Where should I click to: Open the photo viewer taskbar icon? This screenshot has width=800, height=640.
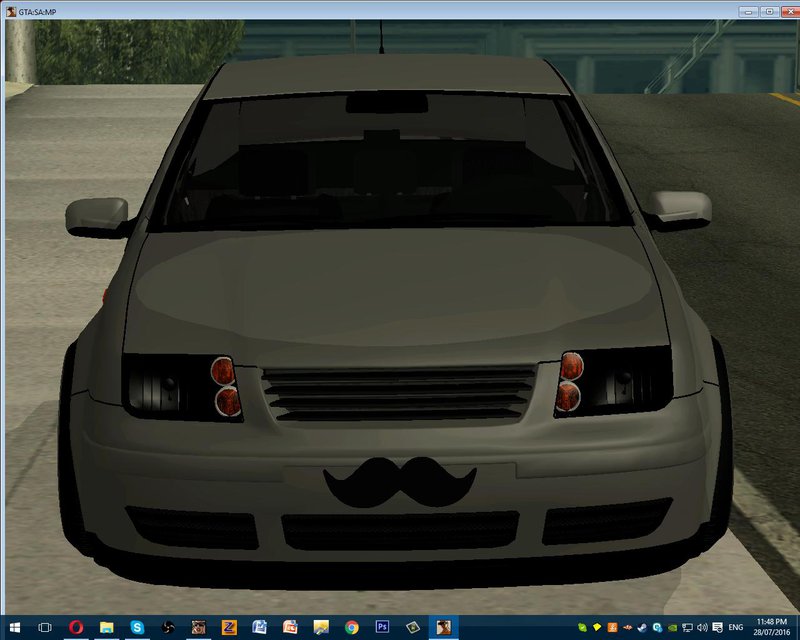click(x=321, y=627)
